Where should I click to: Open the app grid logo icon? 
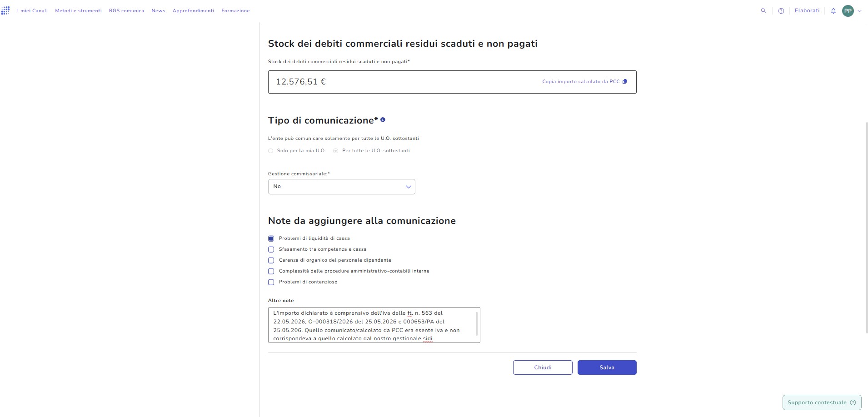[5, 10]
